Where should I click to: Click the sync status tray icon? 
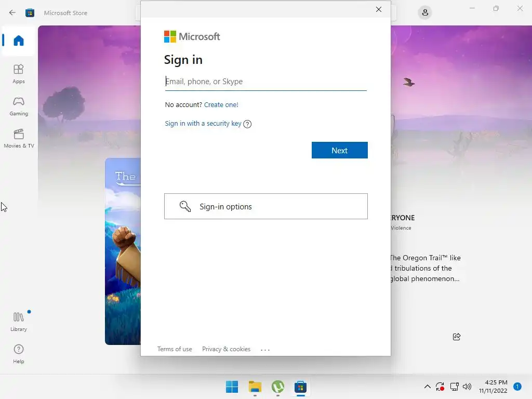[440, 387]
